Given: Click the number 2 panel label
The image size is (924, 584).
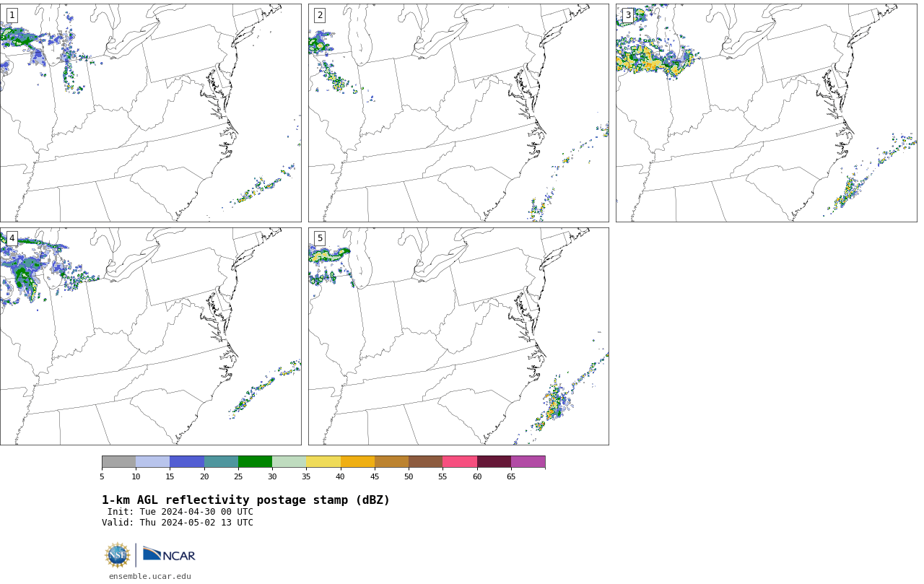Looking at the screenshot, I should tap(320, 15).
